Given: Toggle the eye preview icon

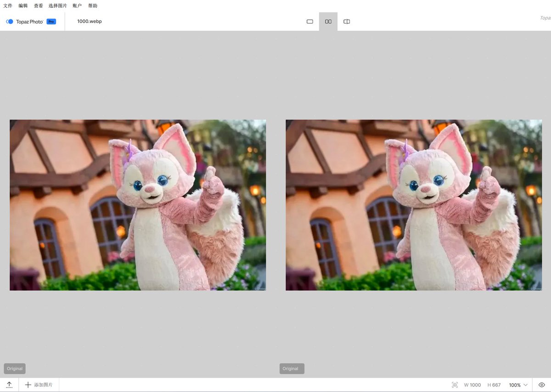Looking at the screenshot, I should point(542,385).
